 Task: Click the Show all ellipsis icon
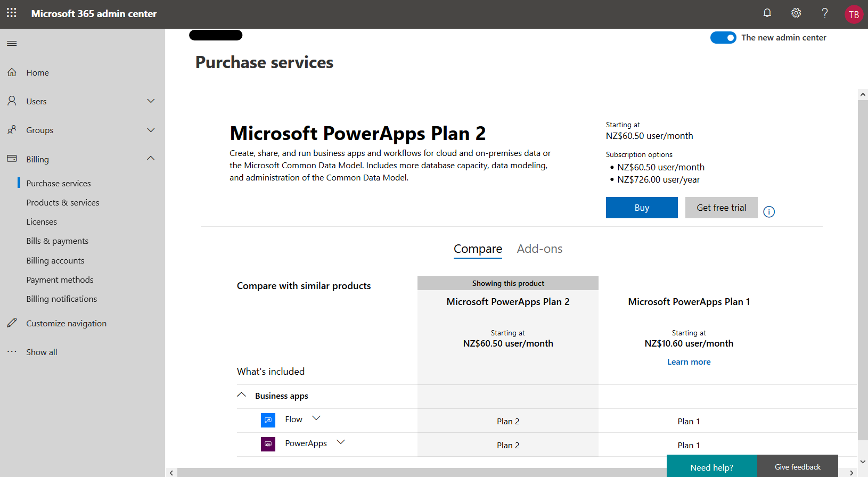coord(12,351)
